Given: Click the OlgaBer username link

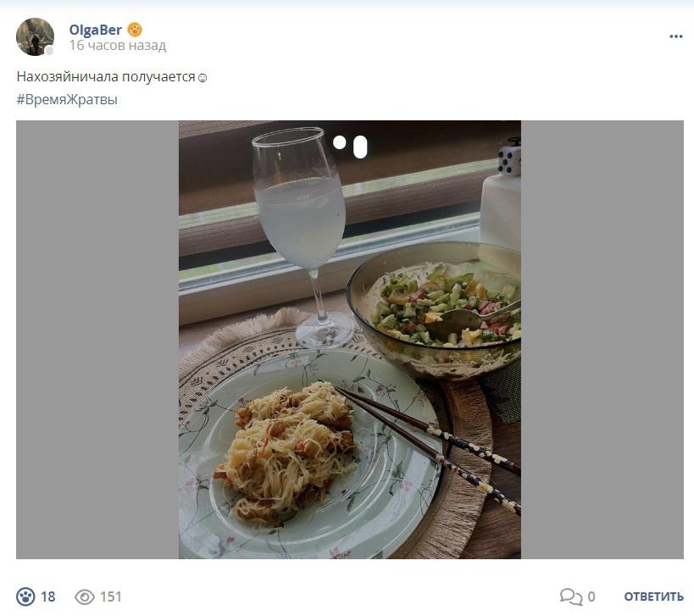Looking at the screenshot, I should click(x=95, y=30).
